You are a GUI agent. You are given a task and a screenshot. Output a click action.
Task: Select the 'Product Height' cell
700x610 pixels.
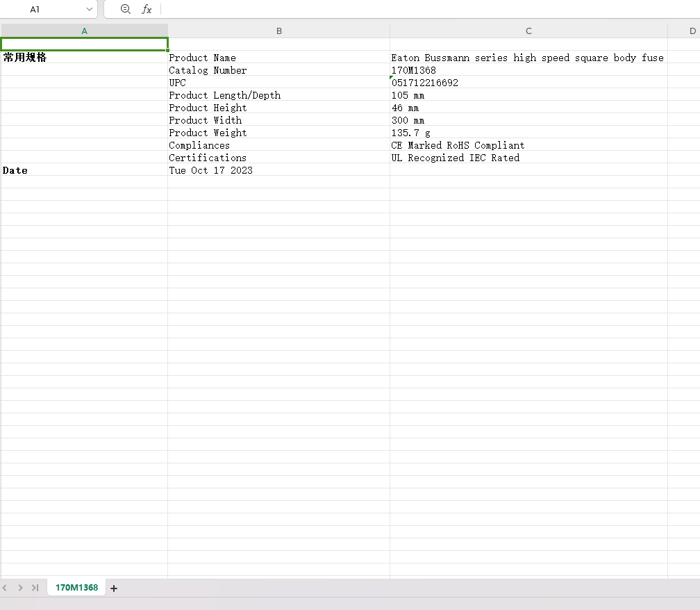pyautogui.click(x=278, y=108)
